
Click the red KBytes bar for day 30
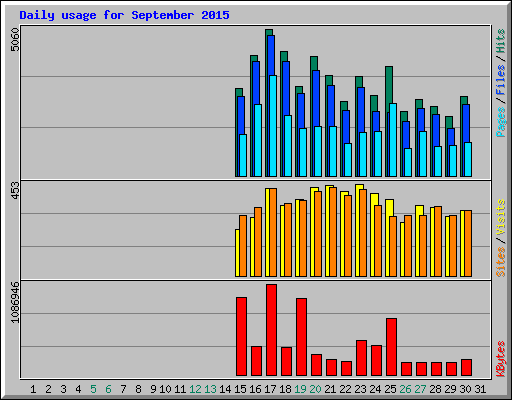click(466, 368)
